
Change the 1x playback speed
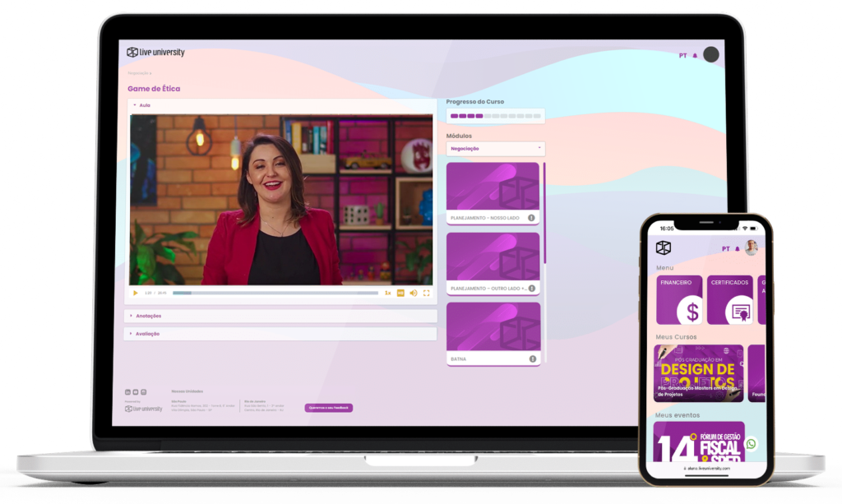point(387,293)
